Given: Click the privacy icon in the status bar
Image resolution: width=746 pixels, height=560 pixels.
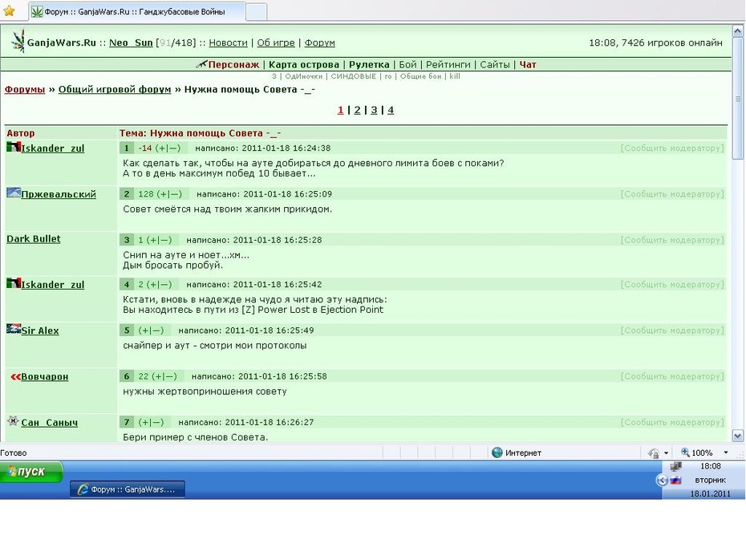Looking at the screenshot, I should pos(654,453).
